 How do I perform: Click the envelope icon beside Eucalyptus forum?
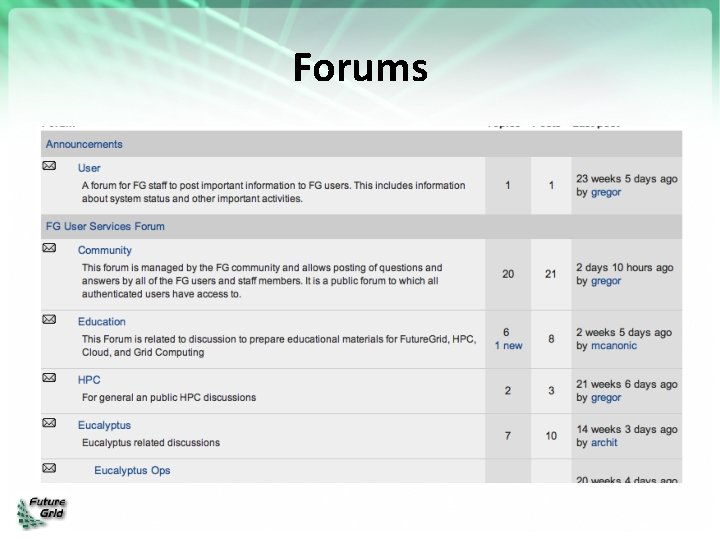(49, 423)
